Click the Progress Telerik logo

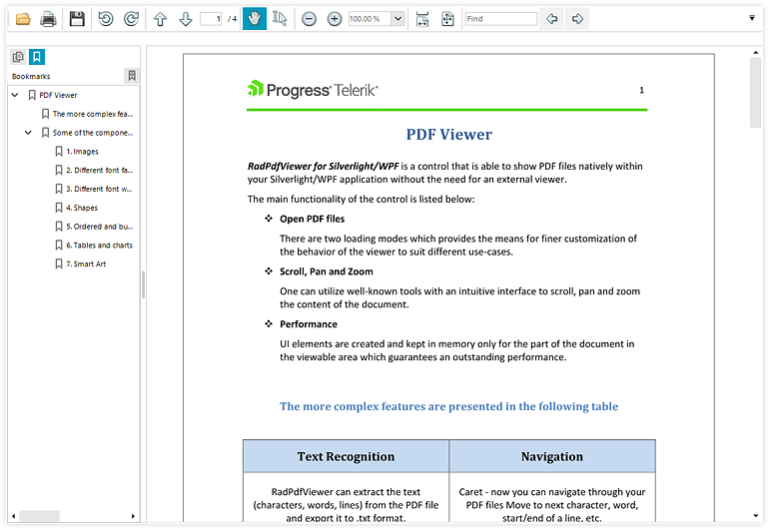tap(313, 90)
